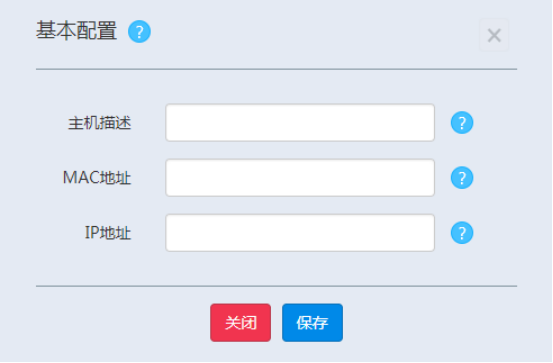Show help tip for MAC地址 field

pos(462,178)
